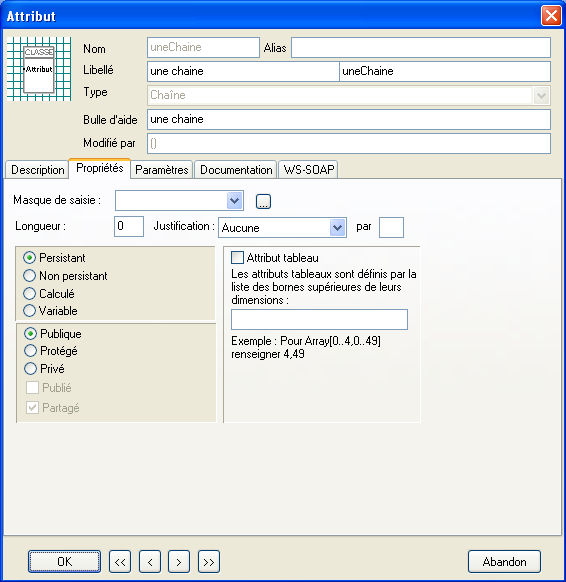Open the Justification dropdown list
The height and width of the screenshot is (582, 566).
point(337,228)
